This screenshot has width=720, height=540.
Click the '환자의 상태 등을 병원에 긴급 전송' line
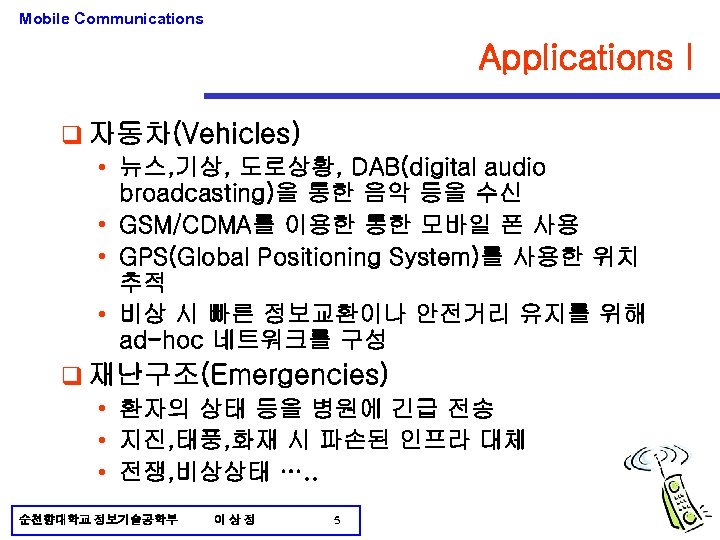click(x=307, y=408)
